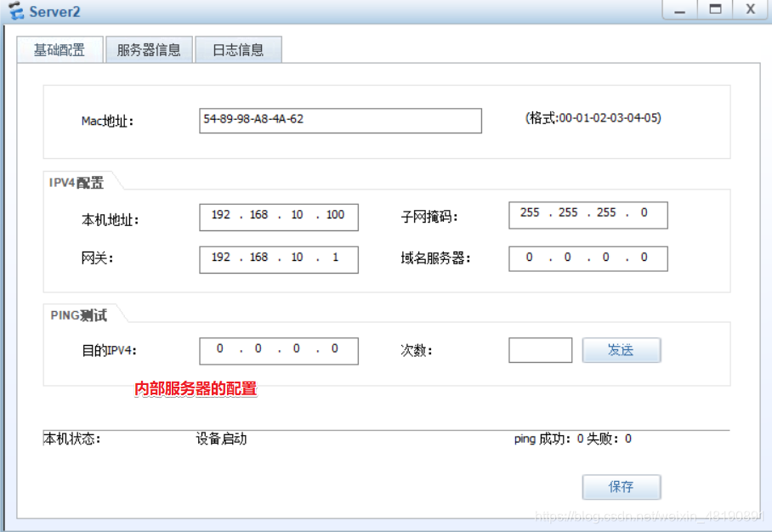Maximize the Server2 window
The height and width of the screenshot is (532, 772).
[715, 10]
